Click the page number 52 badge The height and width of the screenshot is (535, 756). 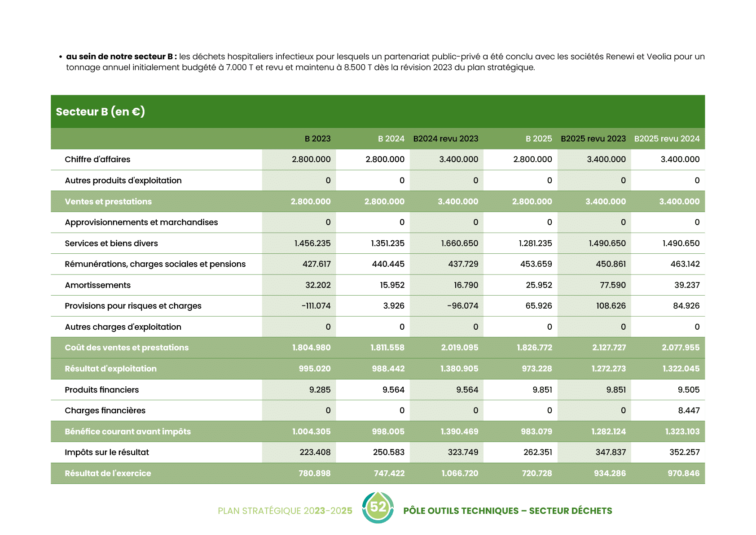[378, 507]
